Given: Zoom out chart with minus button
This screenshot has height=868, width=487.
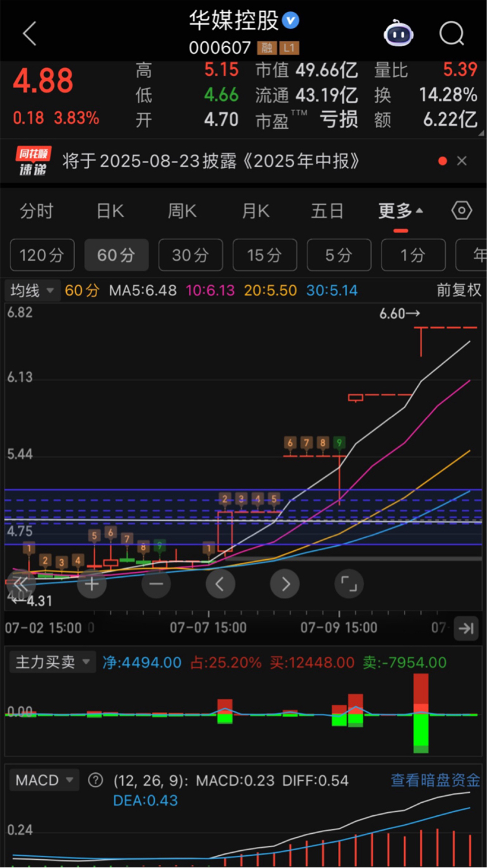Looking at the screenshot, I should [156, 583].
